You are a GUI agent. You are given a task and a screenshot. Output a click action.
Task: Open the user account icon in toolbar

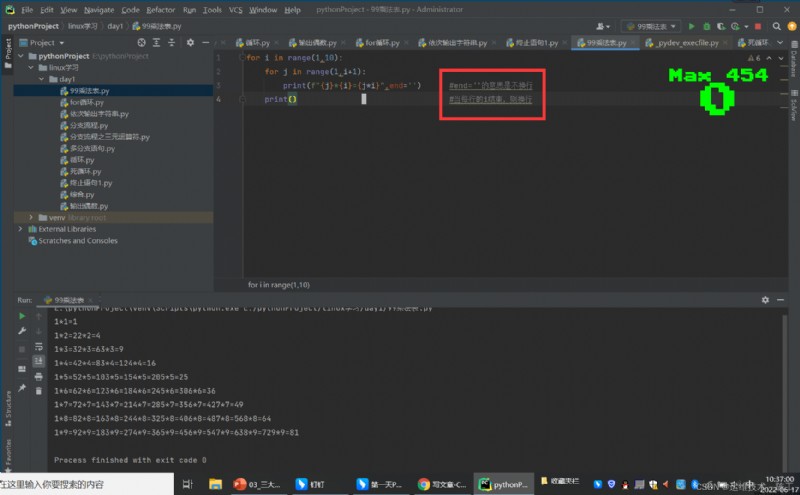click(x=603, y=26)
